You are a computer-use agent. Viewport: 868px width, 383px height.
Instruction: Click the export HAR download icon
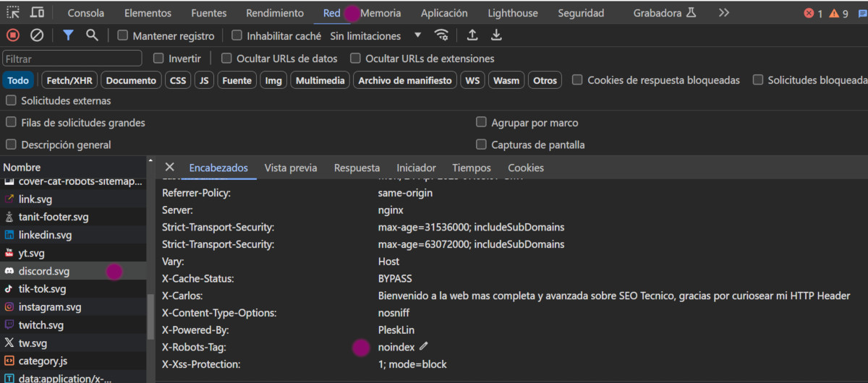[496, 35]
